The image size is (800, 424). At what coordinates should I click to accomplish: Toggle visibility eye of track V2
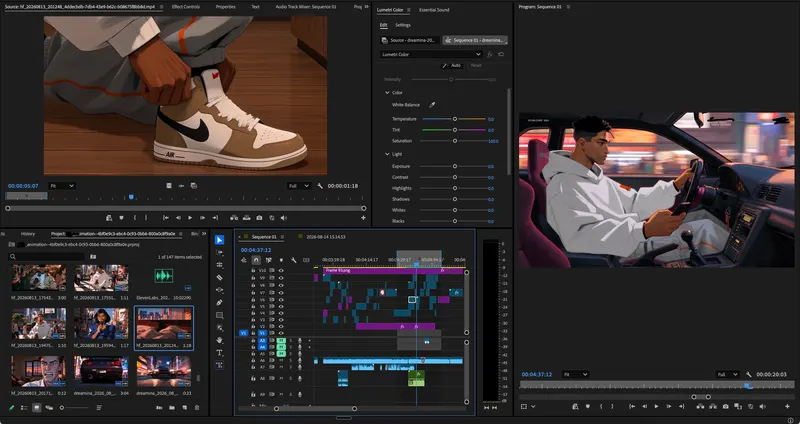(281, 327)
